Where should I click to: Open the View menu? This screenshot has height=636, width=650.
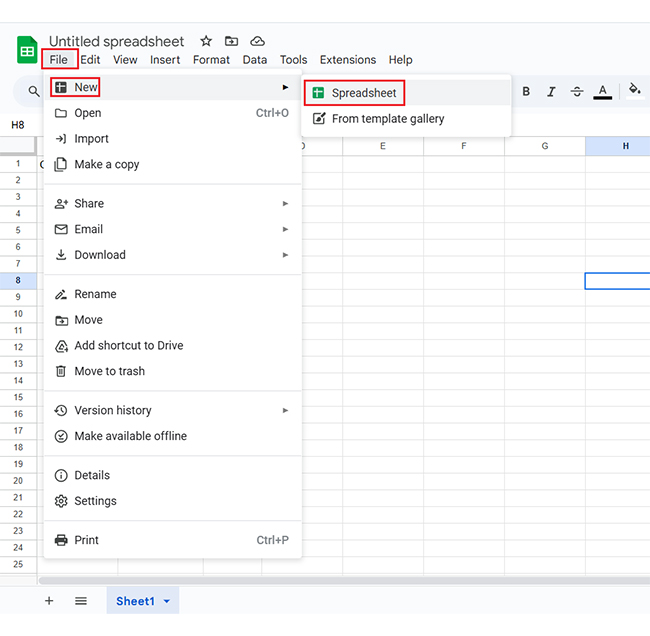click(x=125, y=60)
